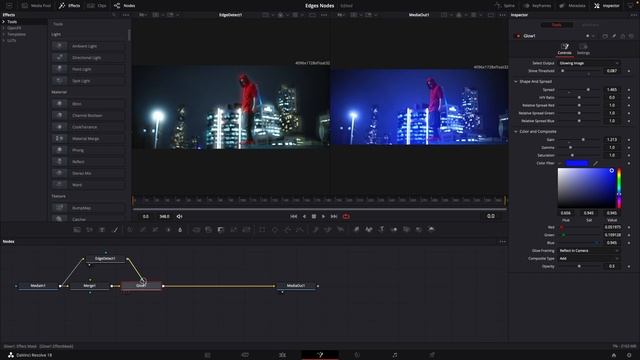Switch to the Fairlight page
The width and height of the screenshot is (640, 360).
coord(395,355)
